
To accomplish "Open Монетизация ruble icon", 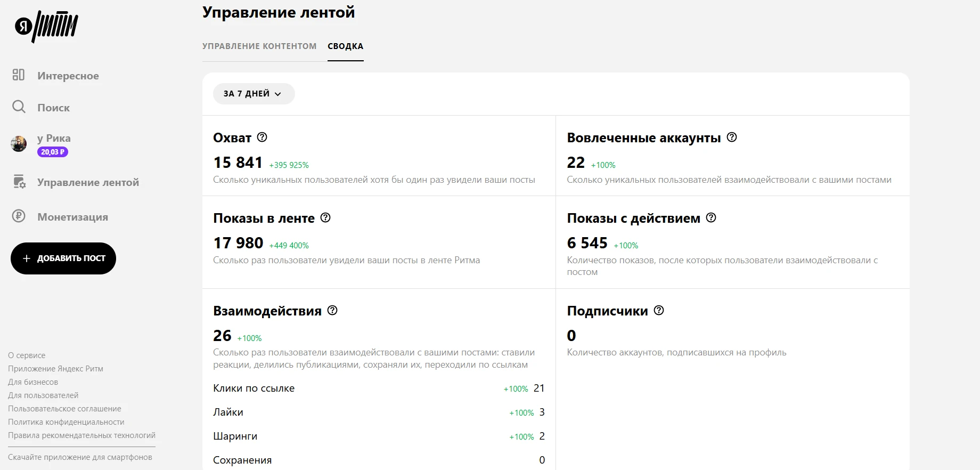I will pyautogui.click(x=19, y=216).
